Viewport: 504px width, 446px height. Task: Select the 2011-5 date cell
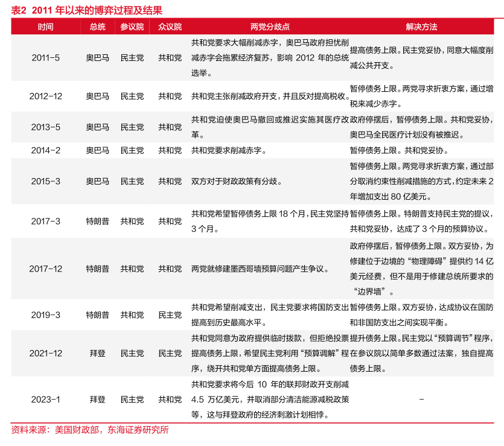click(x=46, y=58)
